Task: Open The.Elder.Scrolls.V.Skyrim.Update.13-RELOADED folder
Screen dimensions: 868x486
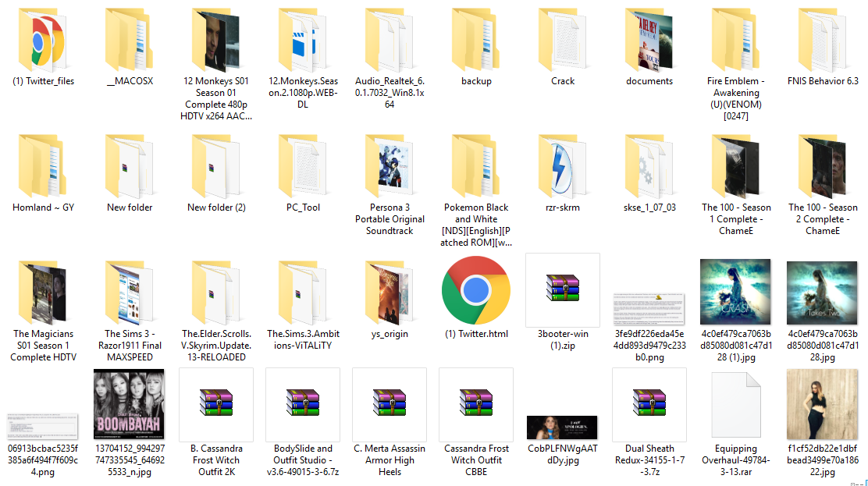Action: (x=216, y=293)
